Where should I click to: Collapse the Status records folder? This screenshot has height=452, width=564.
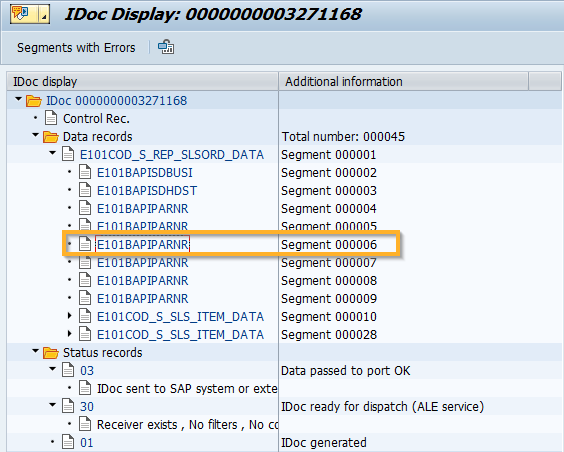(x=35, y=351)
